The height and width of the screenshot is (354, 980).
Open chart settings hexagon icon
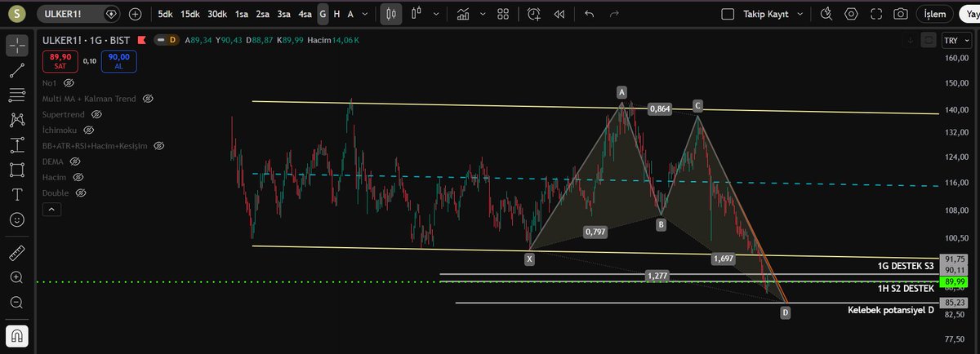click(x=852, y=14)
